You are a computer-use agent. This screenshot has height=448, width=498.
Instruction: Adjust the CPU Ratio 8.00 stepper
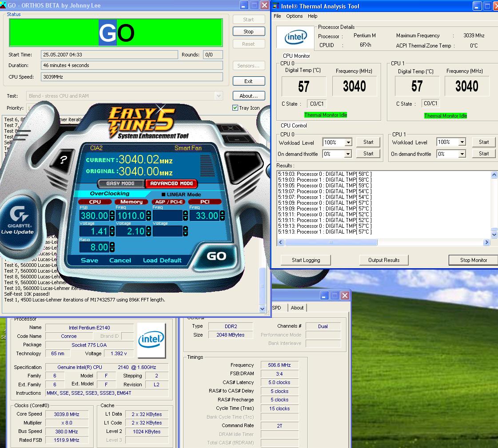(112, 247)
